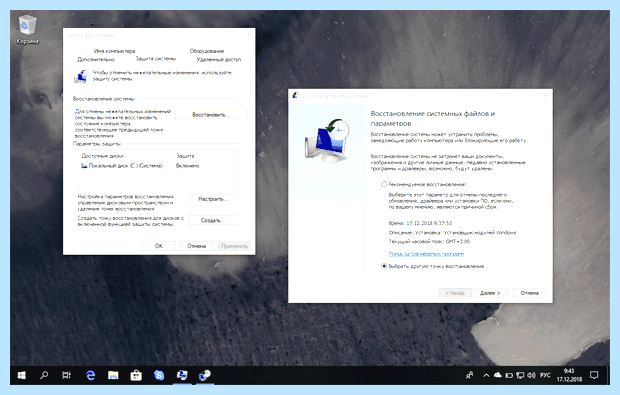Close the System Properties window
Screen dimensions: 620x395
click(x=248, y=35)
